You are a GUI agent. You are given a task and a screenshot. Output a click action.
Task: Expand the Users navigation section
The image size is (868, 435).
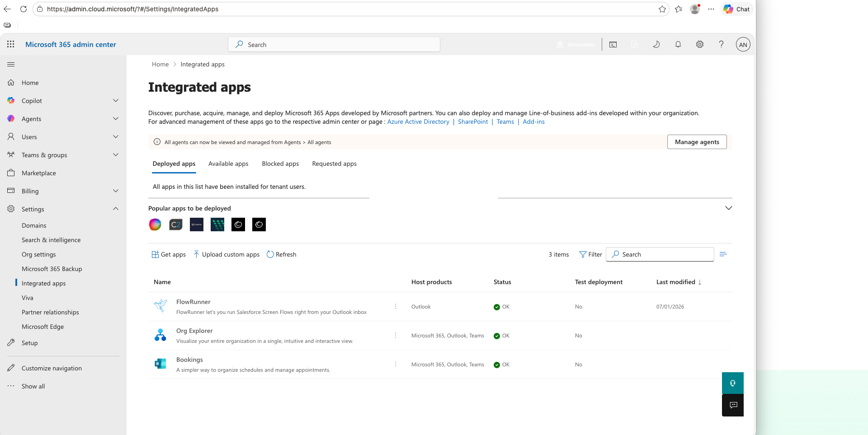116,136
